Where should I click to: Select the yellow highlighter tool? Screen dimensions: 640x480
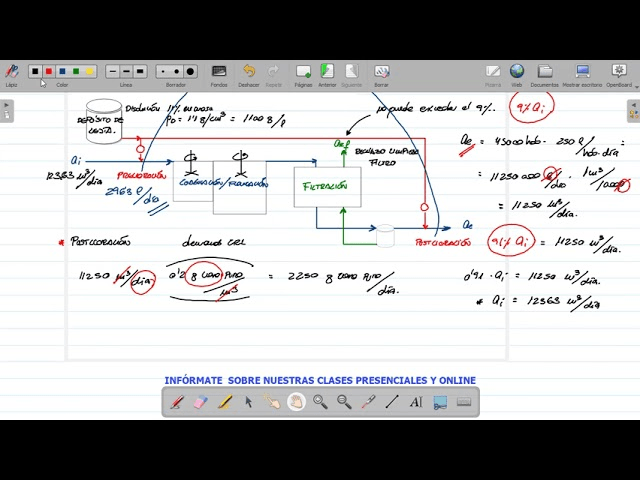tap(224, 402)
